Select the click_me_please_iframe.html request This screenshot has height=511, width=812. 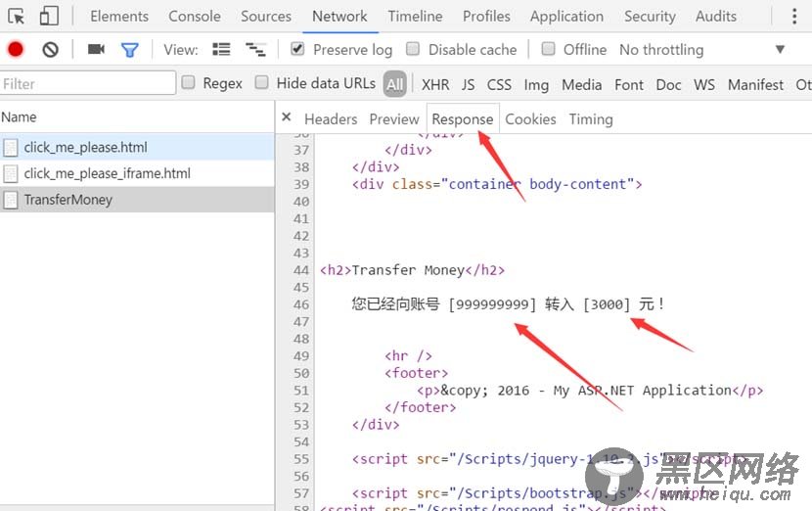pos(137,173)
